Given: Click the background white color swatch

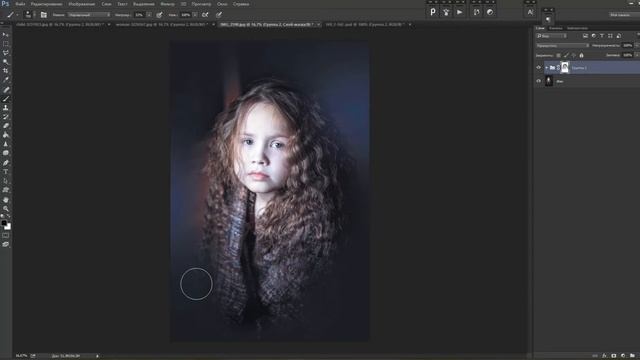Looking at the screenshot, I should pos(8,227).
